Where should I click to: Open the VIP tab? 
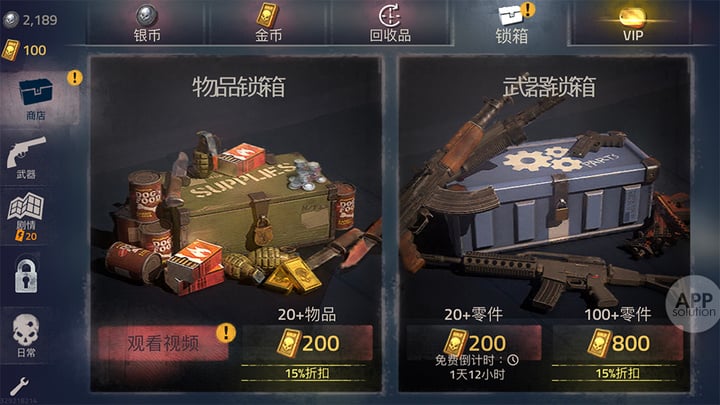pyautogui.click(x=633, y=23)
